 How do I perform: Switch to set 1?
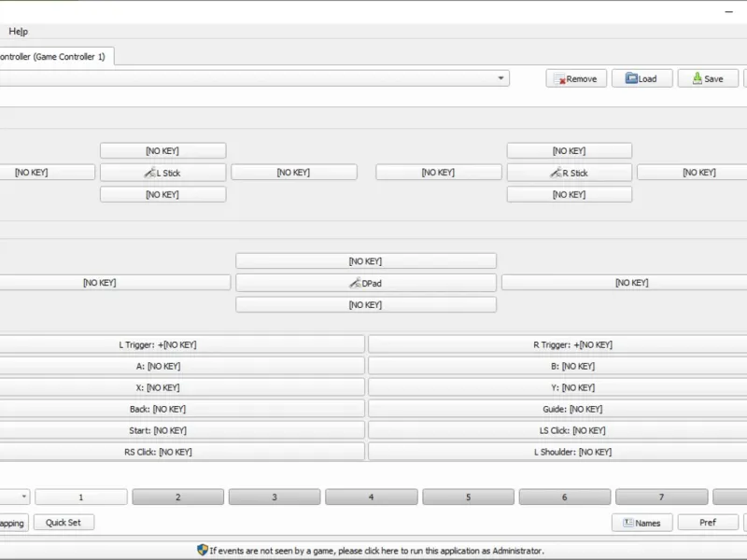[81, 497]
